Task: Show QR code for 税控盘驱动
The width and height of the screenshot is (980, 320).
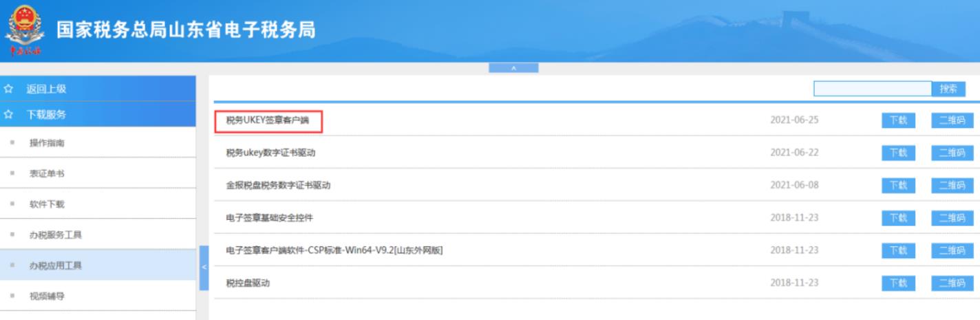Action: [x=952, y=283]
